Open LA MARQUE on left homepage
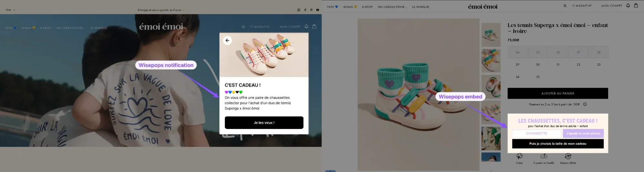Image resolution: width=644 pixels, height=172 pixels. [99, 28]
